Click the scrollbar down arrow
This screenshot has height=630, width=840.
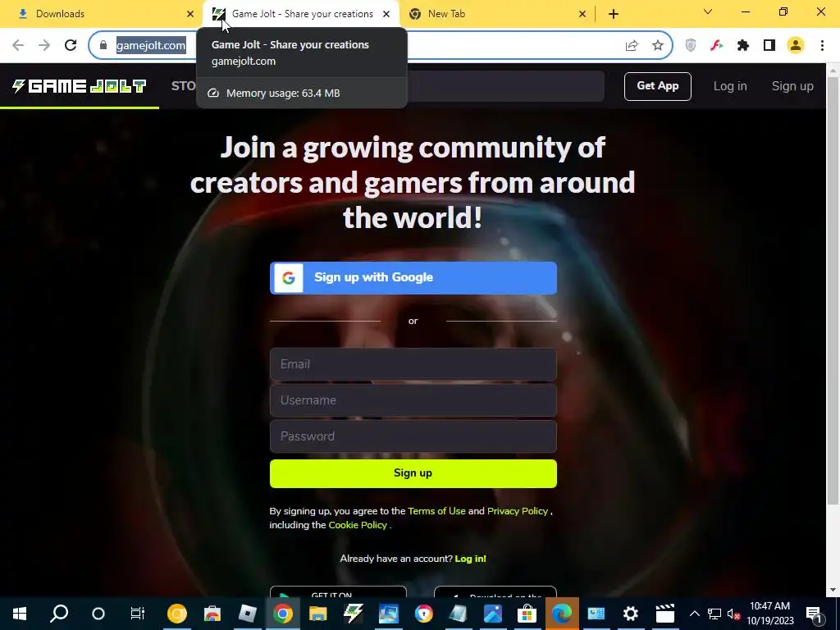click(833, 591)
